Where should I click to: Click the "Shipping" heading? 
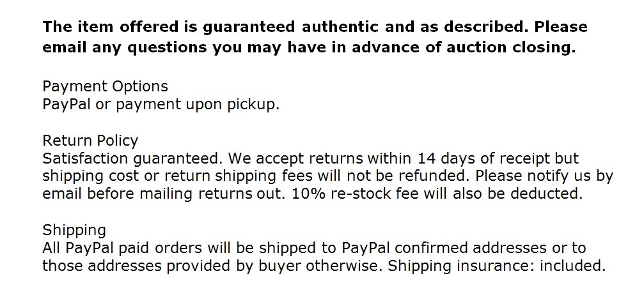pos(74,231)
